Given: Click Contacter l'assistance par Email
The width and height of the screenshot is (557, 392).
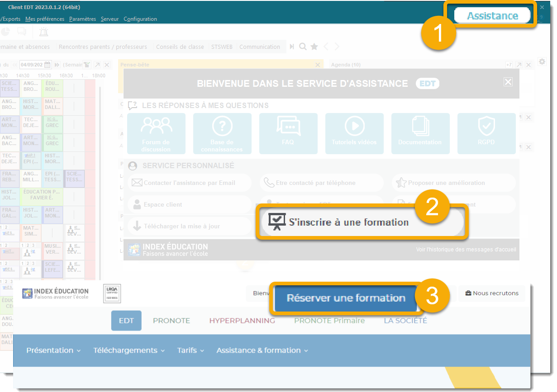Looking at the screenshot, I should pyautogui.click(x=189, y=183).
